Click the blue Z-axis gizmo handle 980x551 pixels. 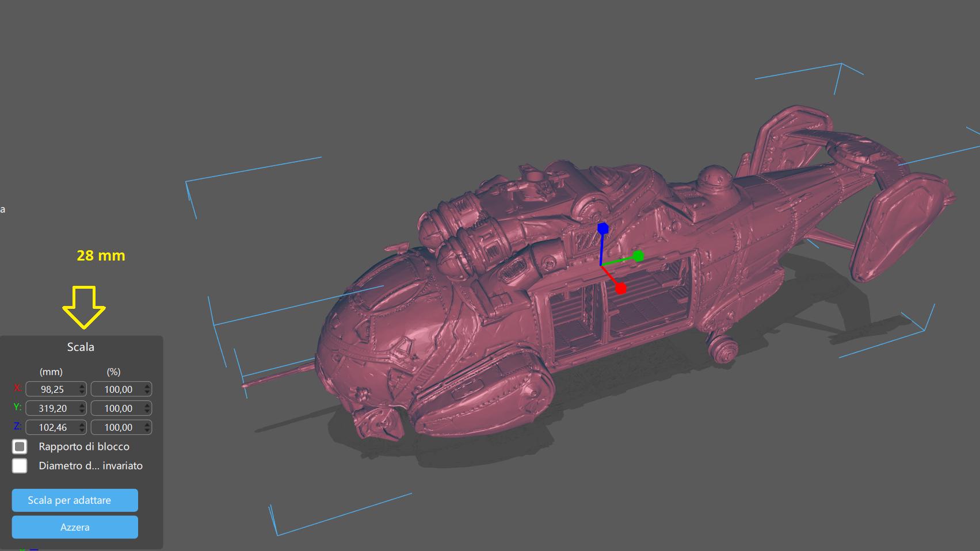point(603,229)
